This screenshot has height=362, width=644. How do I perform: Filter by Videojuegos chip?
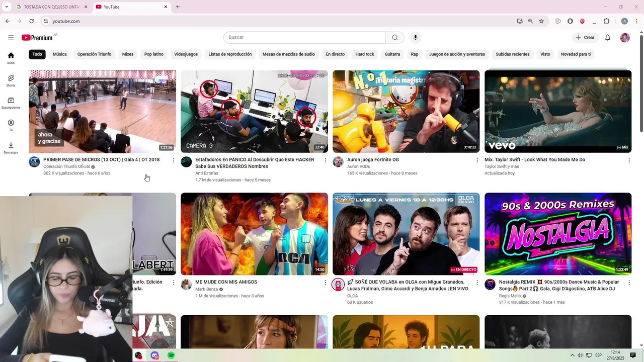point(186,54)
